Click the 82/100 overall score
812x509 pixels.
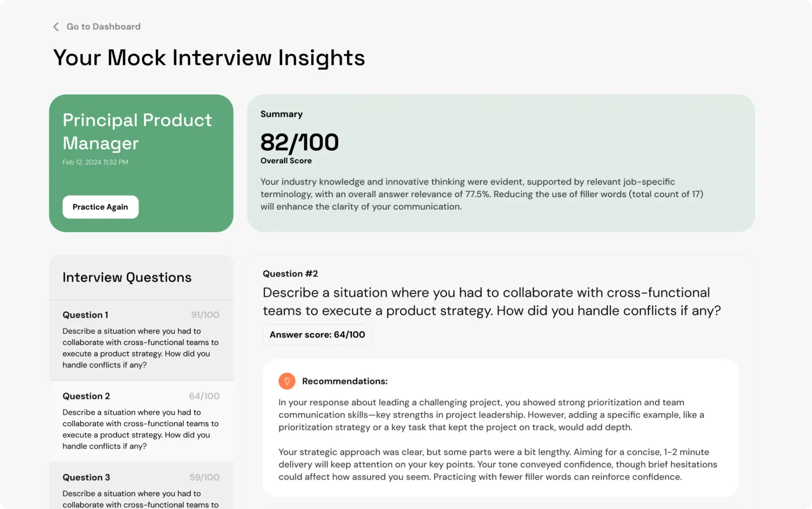tap(299, 142)
